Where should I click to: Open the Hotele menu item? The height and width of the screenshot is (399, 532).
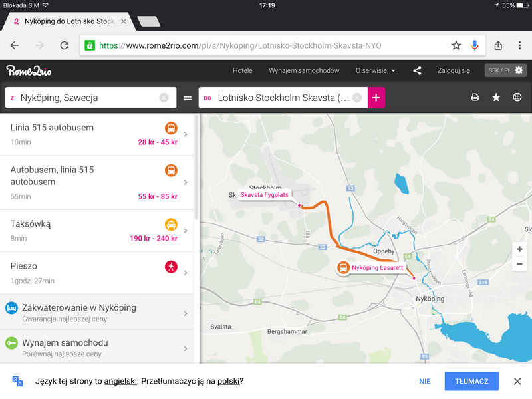click(243, 70)
